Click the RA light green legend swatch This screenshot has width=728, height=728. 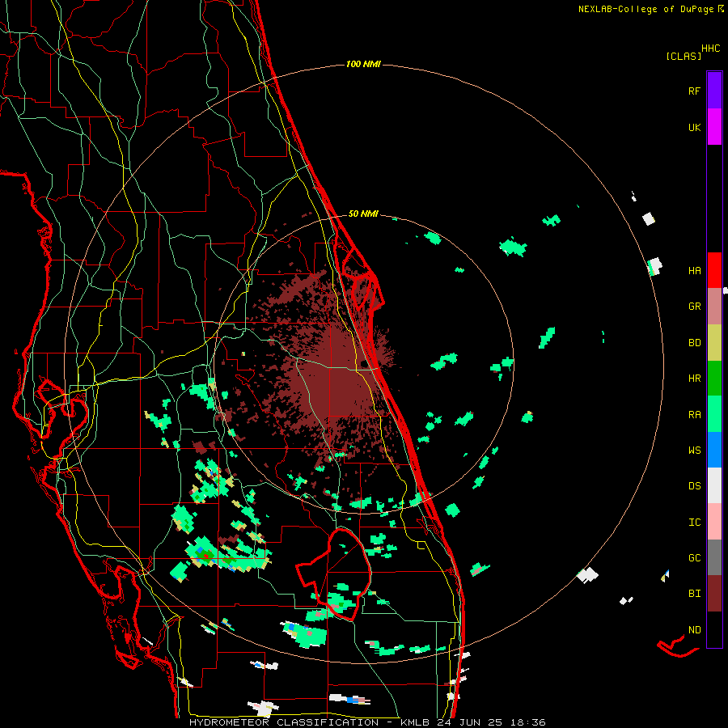tap(714, 414)
